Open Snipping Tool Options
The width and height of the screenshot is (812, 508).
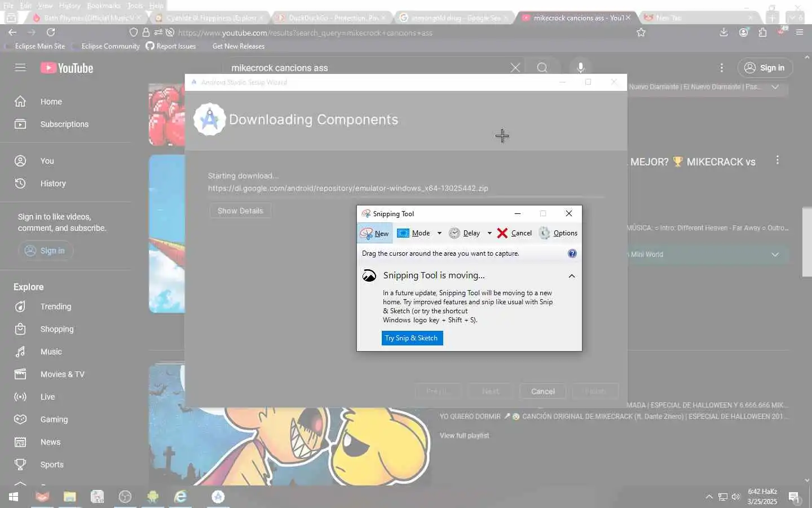coord(558,233)
